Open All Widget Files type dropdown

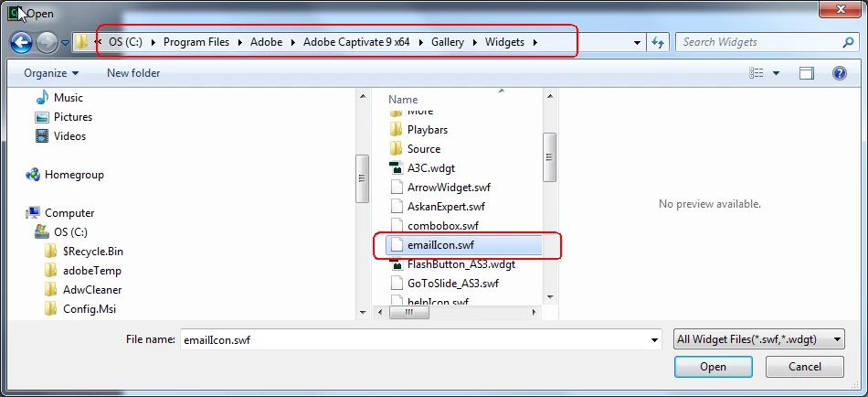(759, 339)
